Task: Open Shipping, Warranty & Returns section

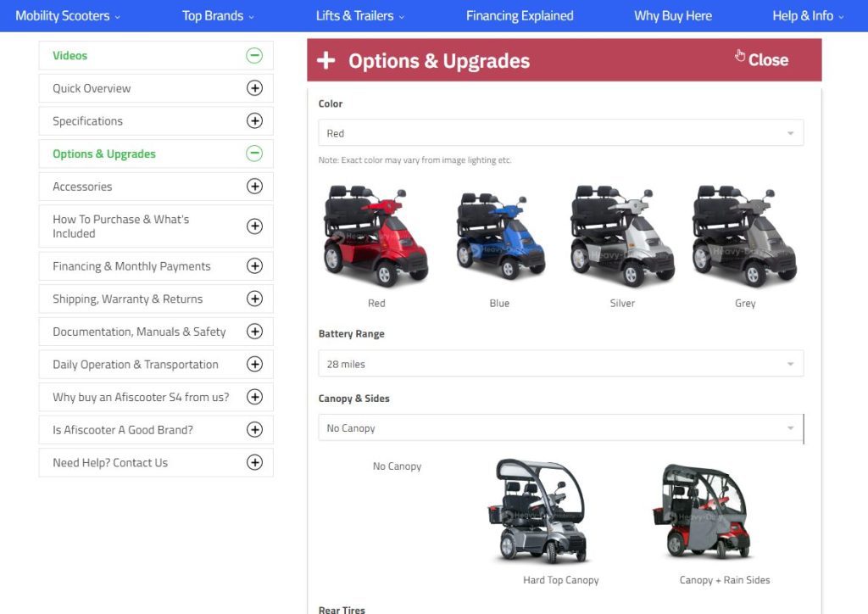Action: (156, 299)
